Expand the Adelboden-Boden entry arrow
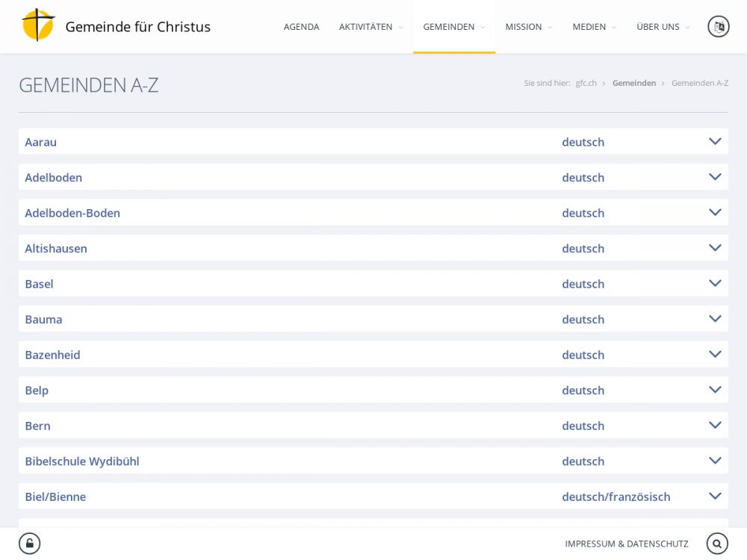The image size is (747, 560). pos(715,212)
